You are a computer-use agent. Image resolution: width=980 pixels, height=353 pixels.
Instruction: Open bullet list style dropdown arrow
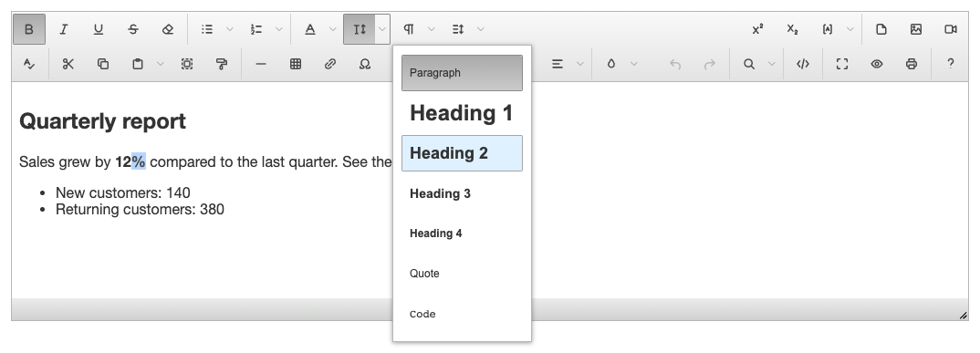click(229, 29)
